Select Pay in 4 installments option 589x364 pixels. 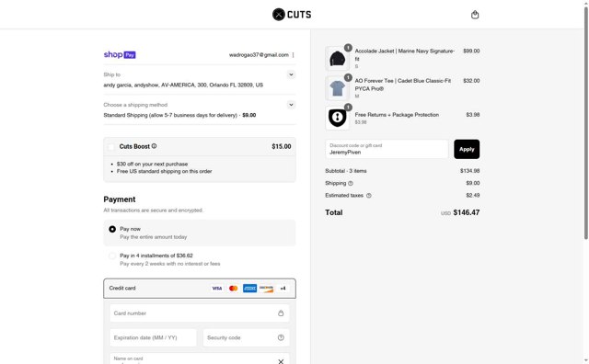click(112, 256)
